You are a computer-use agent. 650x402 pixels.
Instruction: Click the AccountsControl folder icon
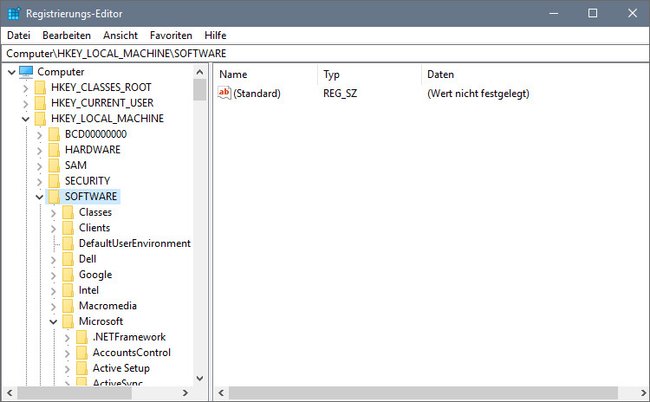pyautogui.click(x=82, y=353)
